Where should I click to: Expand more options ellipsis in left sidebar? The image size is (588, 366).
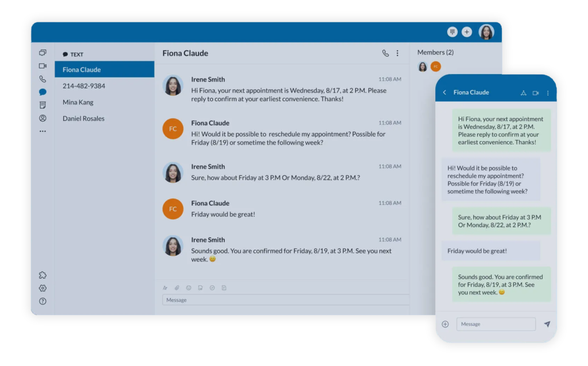tap(42, 131)
